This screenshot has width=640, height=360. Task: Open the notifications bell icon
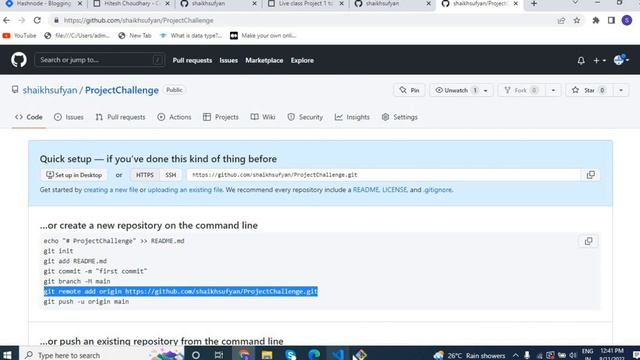(581, 60)
